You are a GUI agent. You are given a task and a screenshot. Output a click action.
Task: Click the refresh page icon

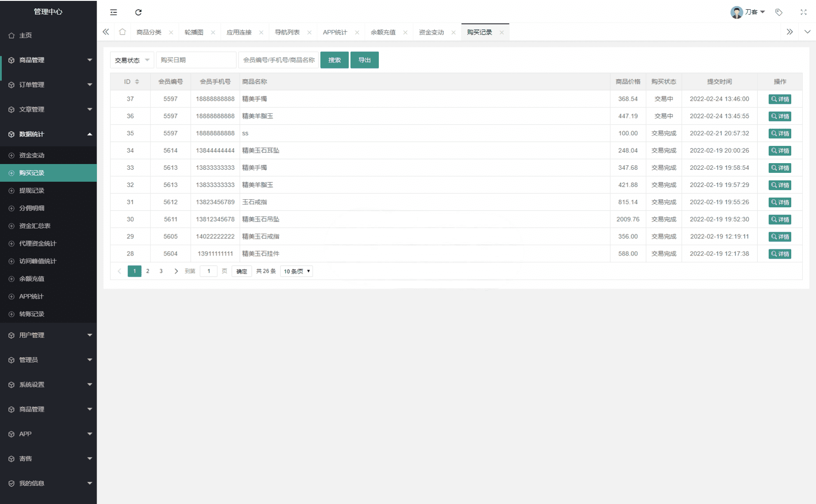[x=139, y=12]
